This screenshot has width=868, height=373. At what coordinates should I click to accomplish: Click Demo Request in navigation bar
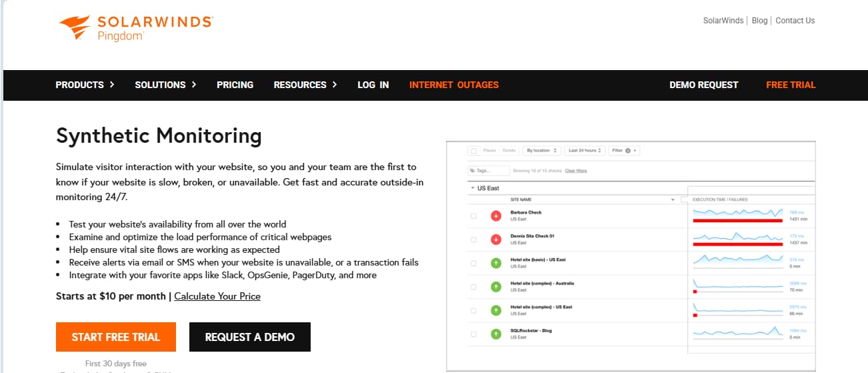coord(704,85)
